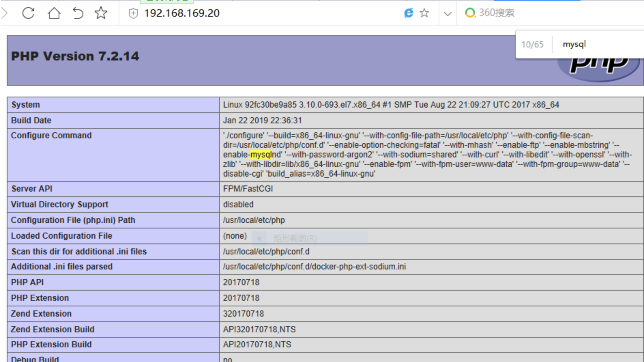Click the browser forward arrow
644x362 pixels.
4,13
